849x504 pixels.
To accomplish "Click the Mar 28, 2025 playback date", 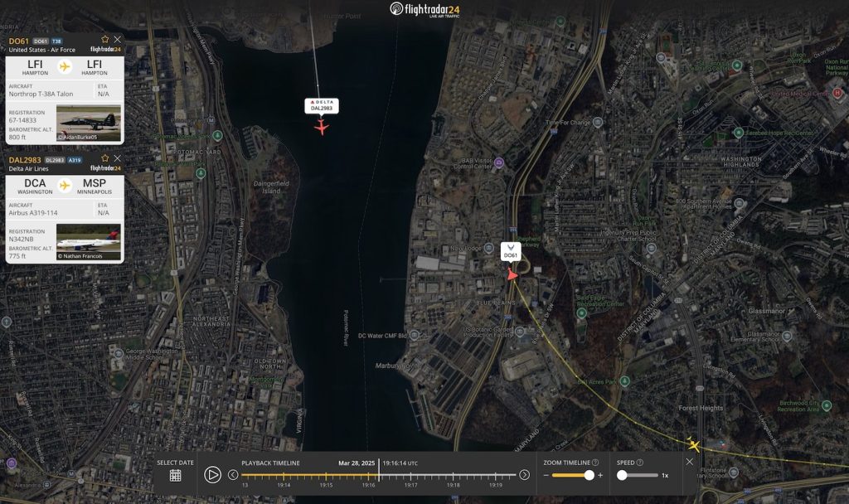I will [x=357, y=463].
